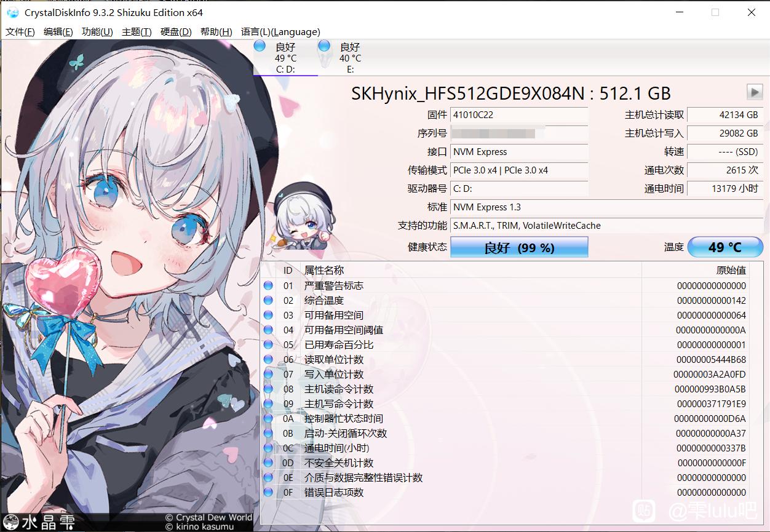770x532 pixels.
Task: Click the status orb for 错误日志项数
Action: coord(268,492)
